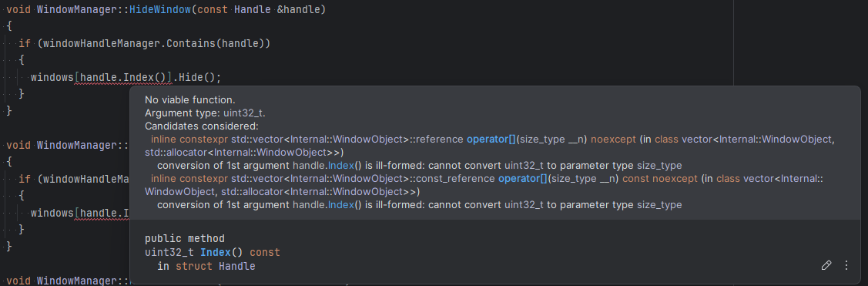
Task: Click Handle in "in struct Handle"
Action: (x=237, y=267)
